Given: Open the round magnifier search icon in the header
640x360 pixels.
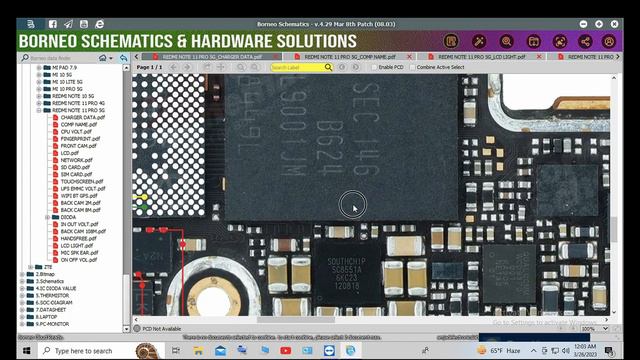Looking at the screenshot, I should pos(507,41).
